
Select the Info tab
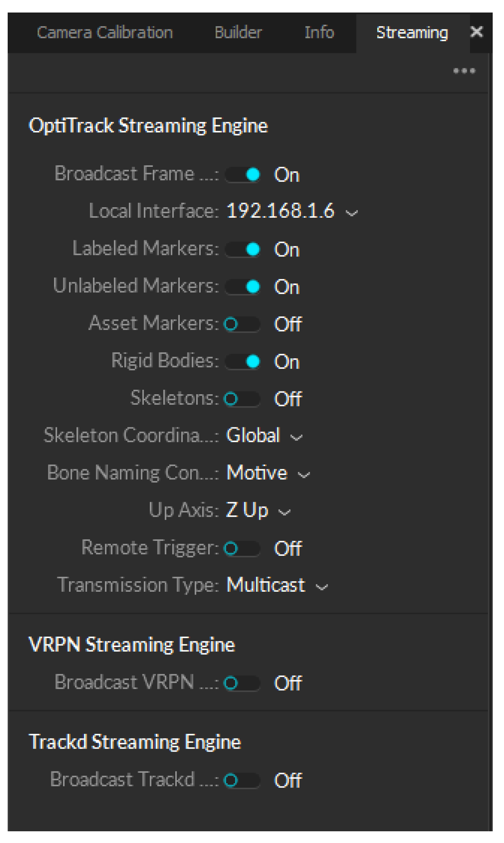point(319,33)
